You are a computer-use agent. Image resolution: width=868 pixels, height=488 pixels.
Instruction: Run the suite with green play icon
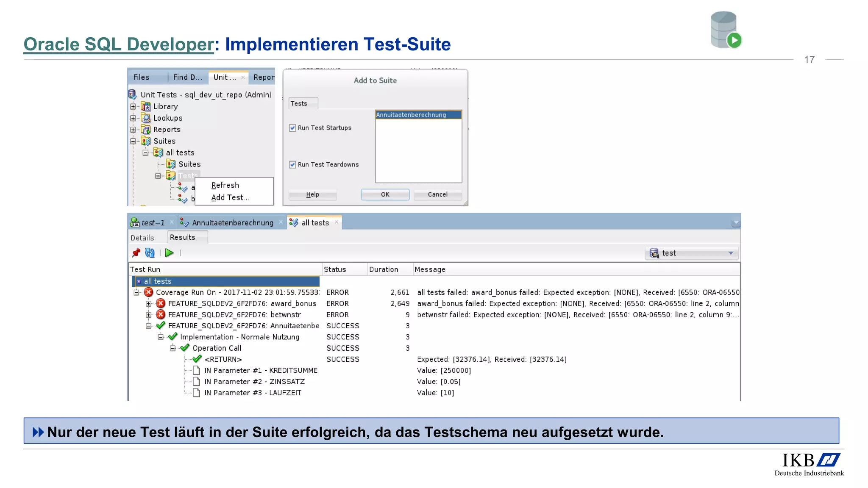170,253
